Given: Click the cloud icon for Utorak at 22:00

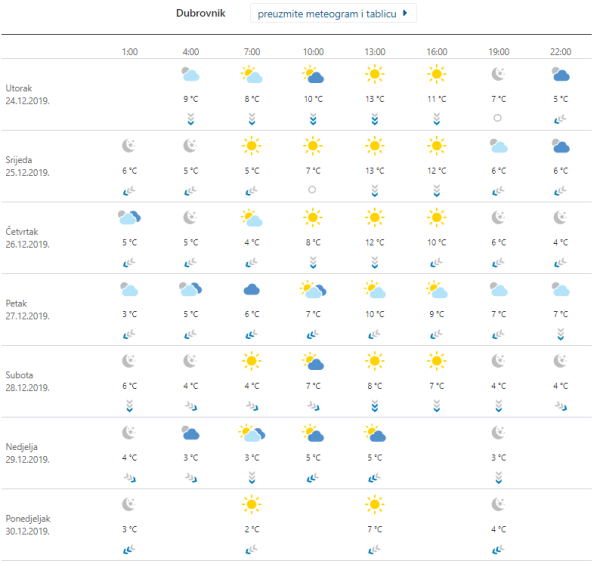Looking at the screenshot, I should (561, 75).
